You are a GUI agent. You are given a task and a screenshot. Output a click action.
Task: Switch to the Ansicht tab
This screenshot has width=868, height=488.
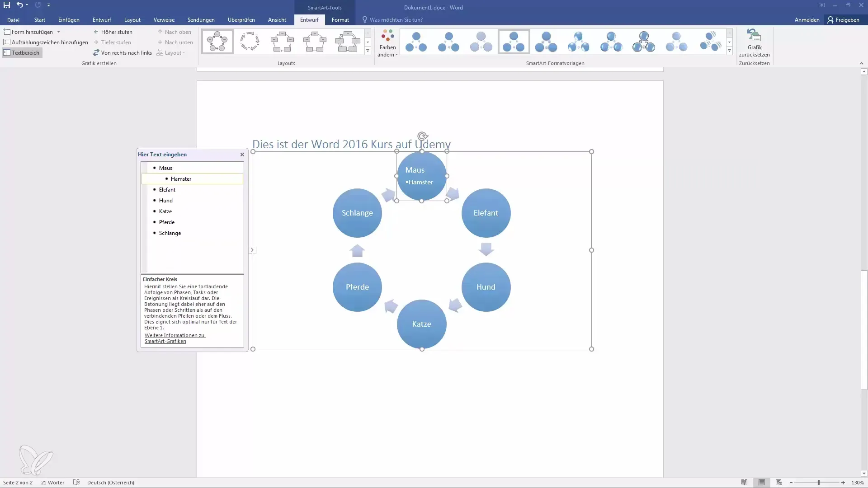pyautogui.click(x=277, y=20)
